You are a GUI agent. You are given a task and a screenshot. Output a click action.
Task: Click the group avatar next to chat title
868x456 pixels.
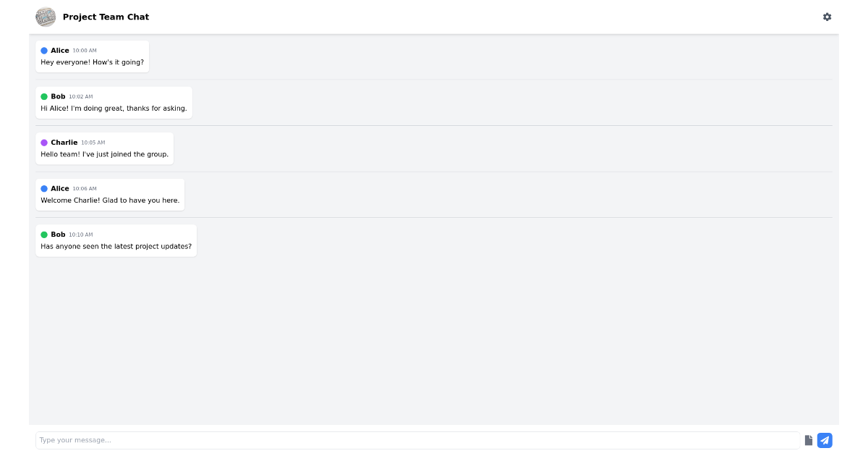tap(46, 17)
